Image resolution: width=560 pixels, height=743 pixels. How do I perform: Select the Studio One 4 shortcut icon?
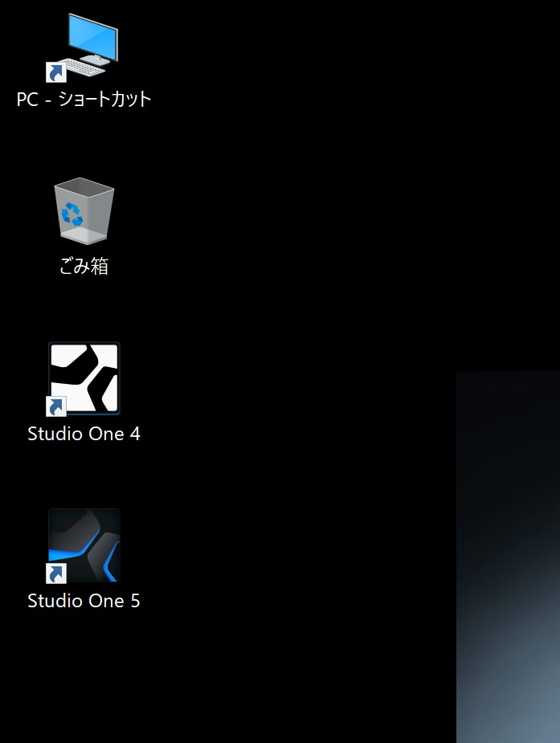click(84, 378)
